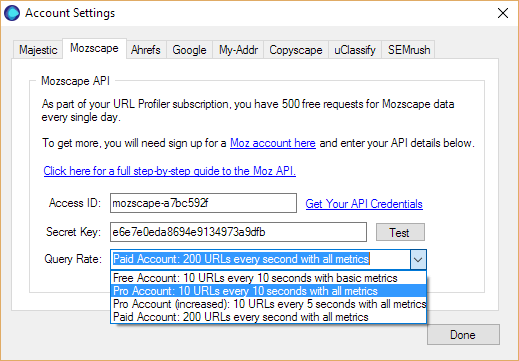Viewport: 519px width, 361px height.
Task: Switch to the uClassify tab
Action: 355,50
